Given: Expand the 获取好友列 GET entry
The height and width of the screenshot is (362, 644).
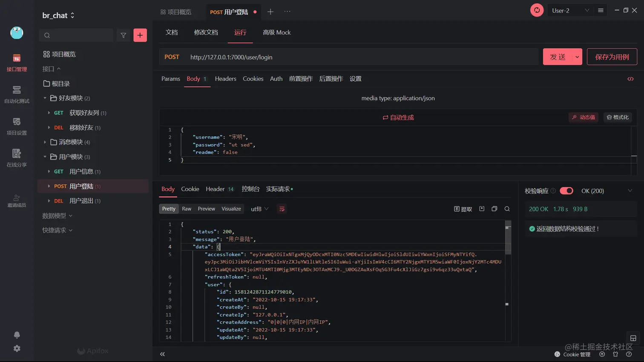Looking at the screenshot, I should tap(49, 113).
